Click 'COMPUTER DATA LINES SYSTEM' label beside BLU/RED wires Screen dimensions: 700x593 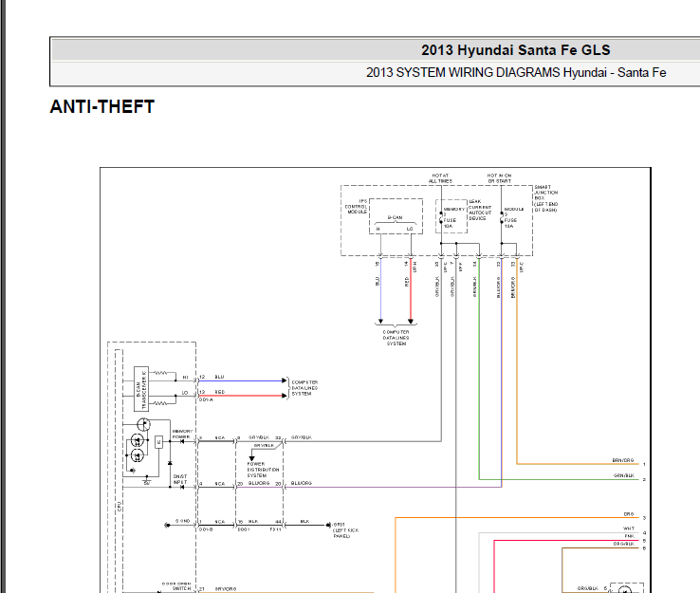(x=304, y=388)
